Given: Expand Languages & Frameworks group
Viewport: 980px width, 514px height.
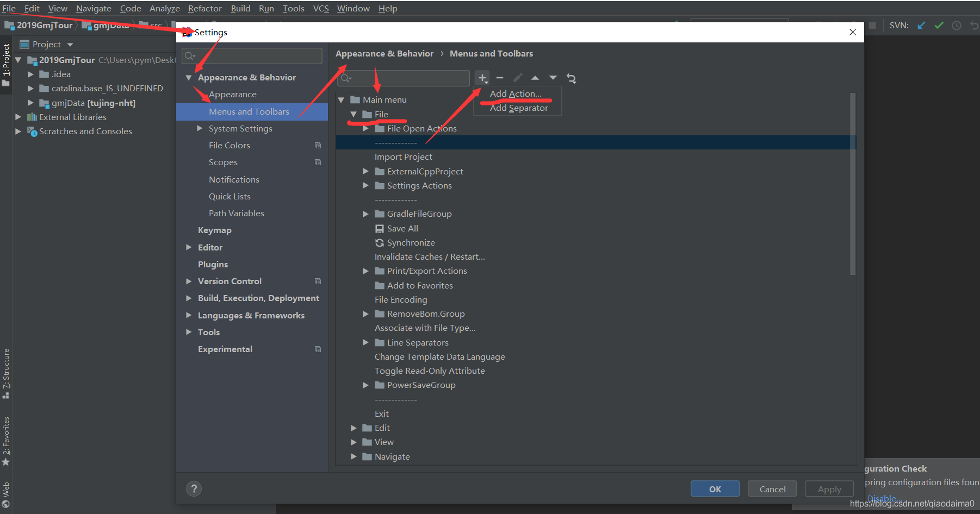Looking at the screenshot, I should point(189,315).
